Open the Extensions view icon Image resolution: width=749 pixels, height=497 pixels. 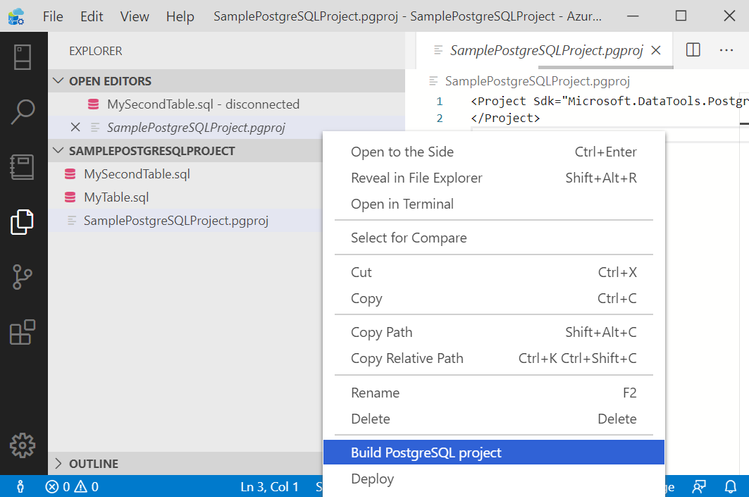point(23,332)
